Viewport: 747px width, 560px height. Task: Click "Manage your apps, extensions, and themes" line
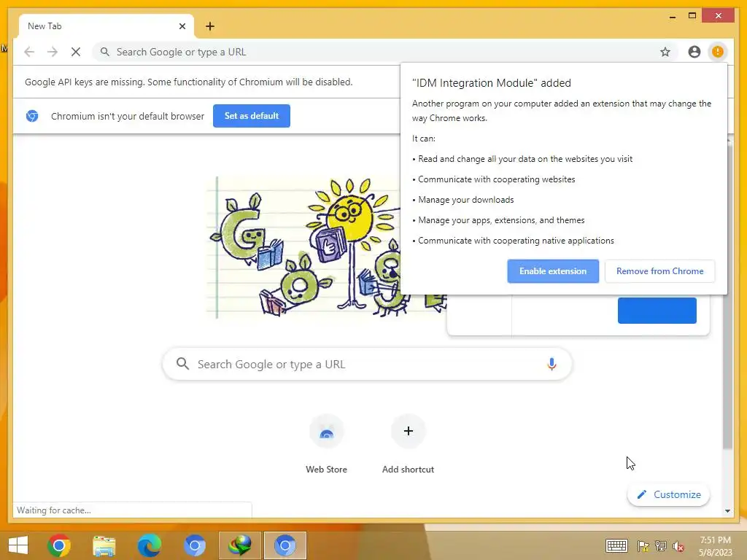[x=501, y=220]
